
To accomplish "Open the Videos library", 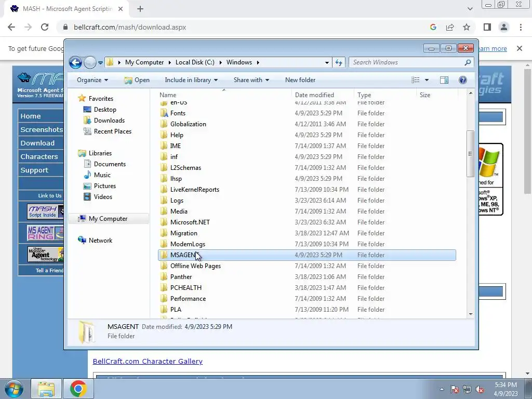I will click(x=103, y=197).
